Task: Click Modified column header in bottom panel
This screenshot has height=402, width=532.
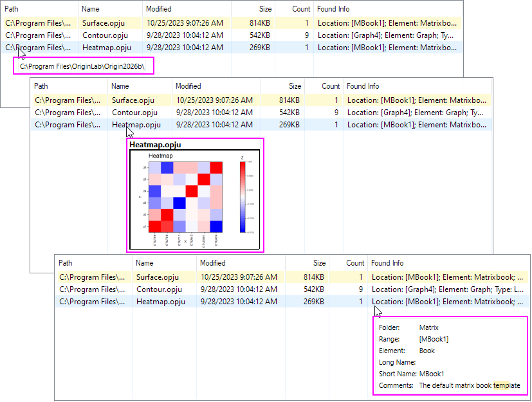Action: pos(213,263)
